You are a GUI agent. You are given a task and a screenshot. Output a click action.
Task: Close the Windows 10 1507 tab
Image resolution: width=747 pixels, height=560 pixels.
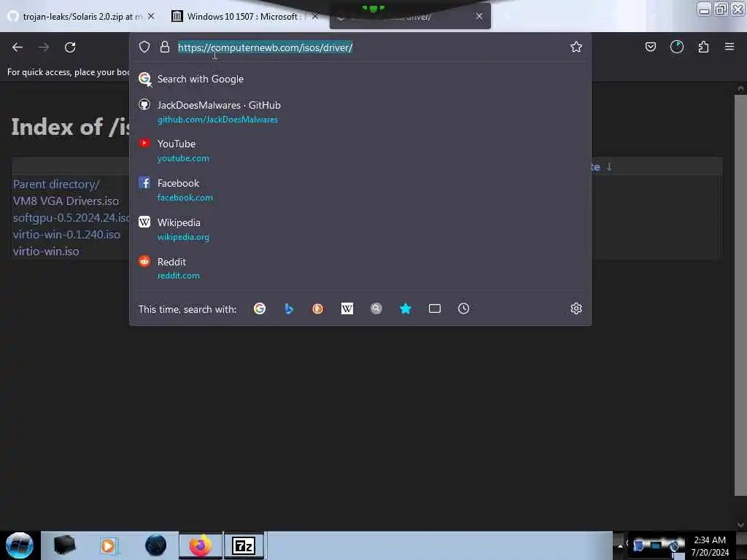coord(315,16)
